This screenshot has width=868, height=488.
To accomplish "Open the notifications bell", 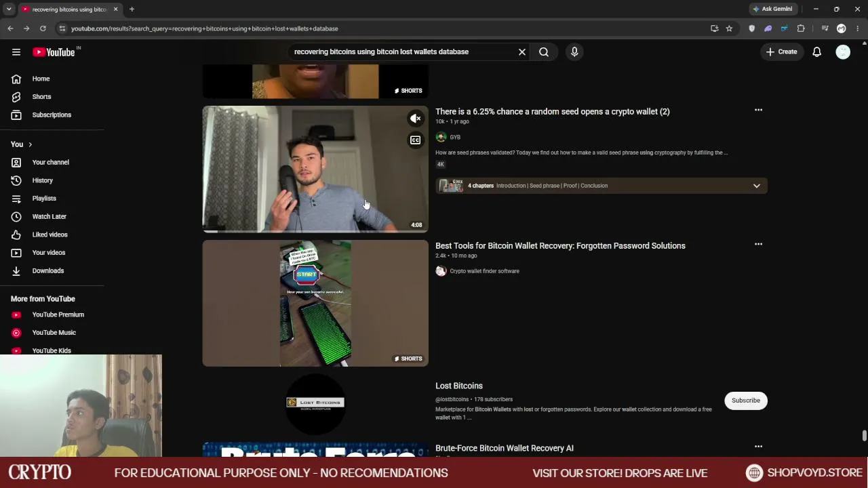I will point(817,52).
